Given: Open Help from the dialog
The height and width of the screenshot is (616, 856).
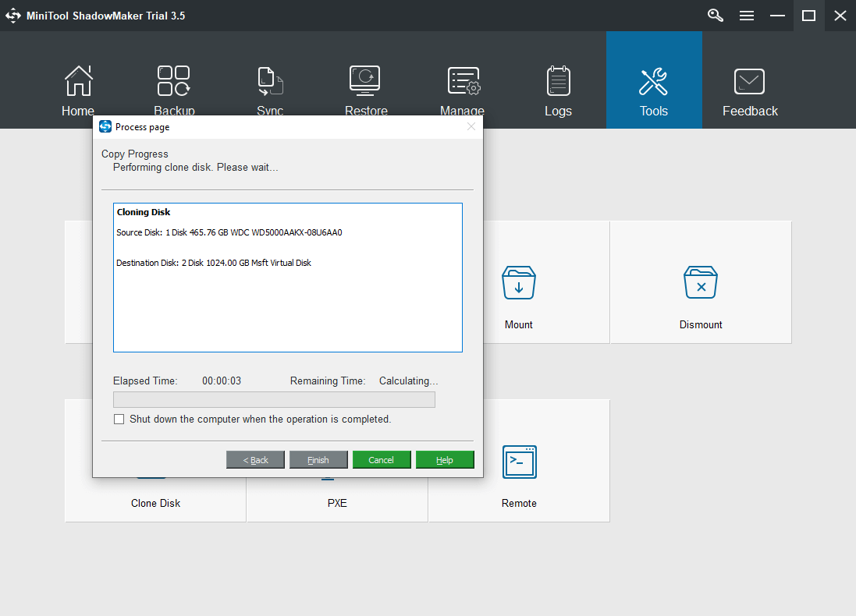Looking at the screenshot, I should (x=444, y=460).
